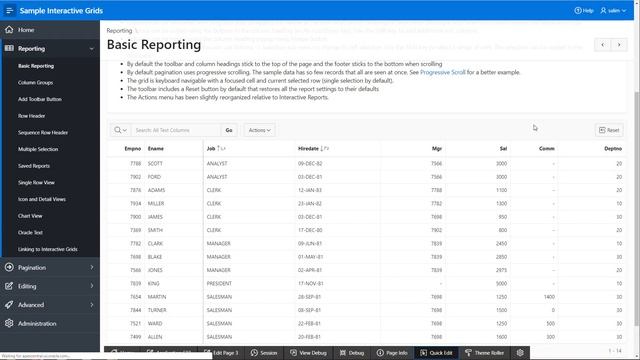The width and height of the screenshot is (640, 360).
Task: Open Single Row View page
Action: (36, 183)
